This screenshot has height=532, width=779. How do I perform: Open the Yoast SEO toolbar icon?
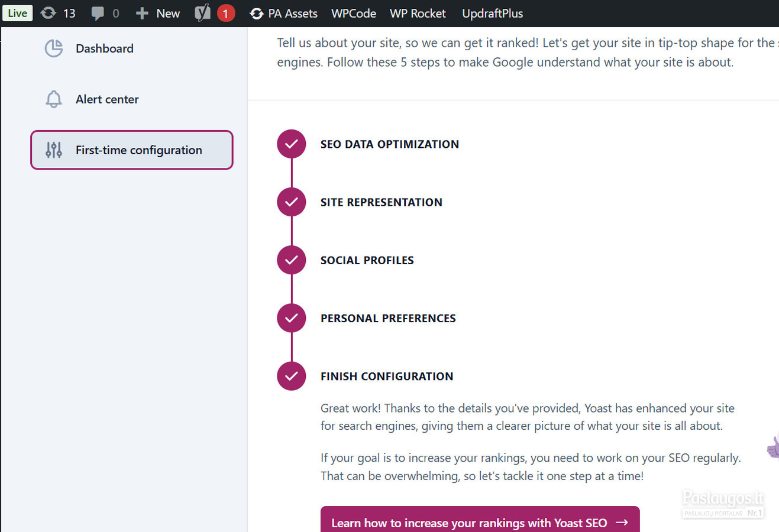tap(203, 13)
